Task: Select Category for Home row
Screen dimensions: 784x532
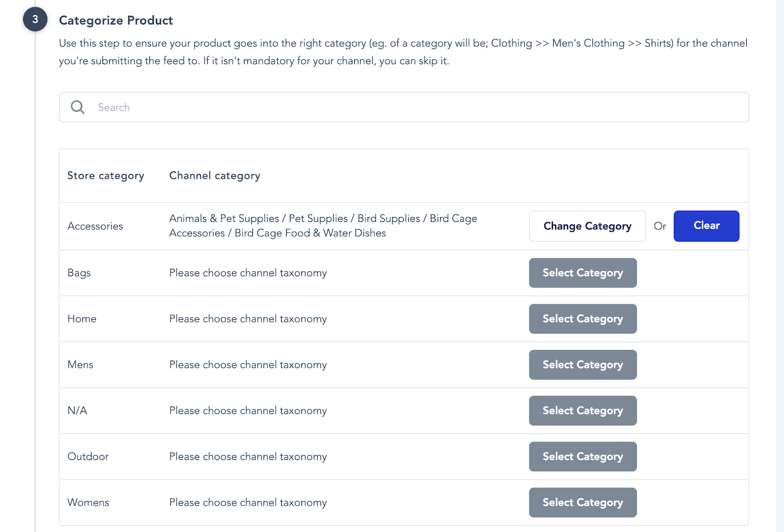Action: (x=583, y=319)
